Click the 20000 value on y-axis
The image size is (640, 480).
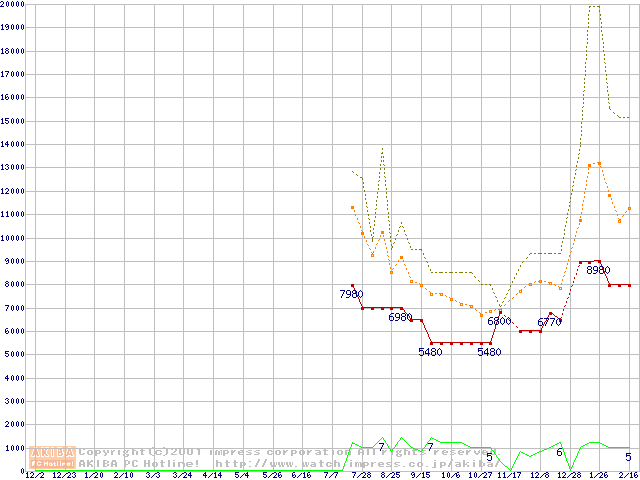pyautogui.click(x=13, y=4)
